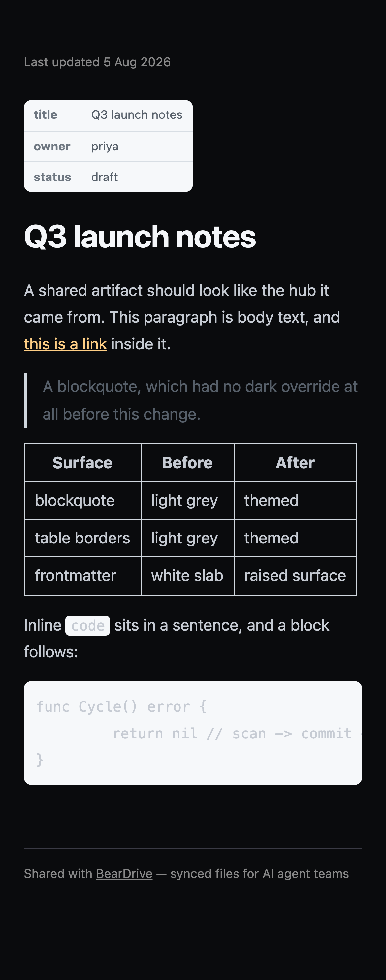The width and height of the screenshot is (386, 980).
Task: Click the 'table borders' row cell
Action: 82,538
